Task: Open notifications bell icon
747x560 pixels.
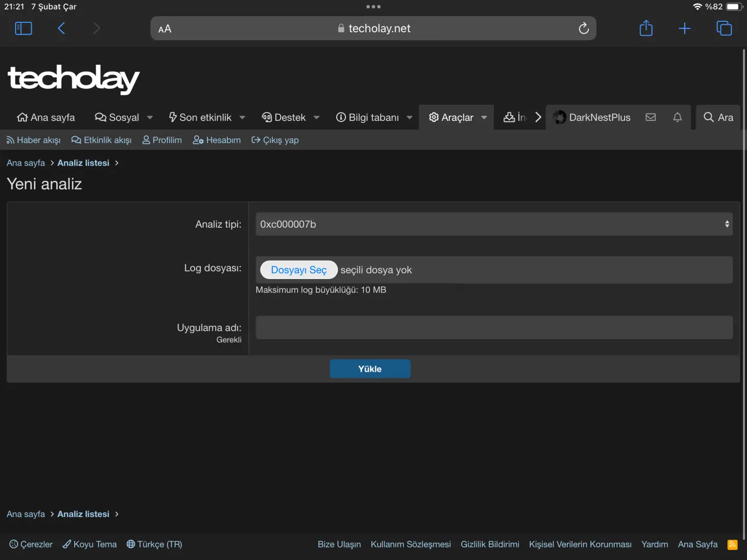Action: (677, 117)
